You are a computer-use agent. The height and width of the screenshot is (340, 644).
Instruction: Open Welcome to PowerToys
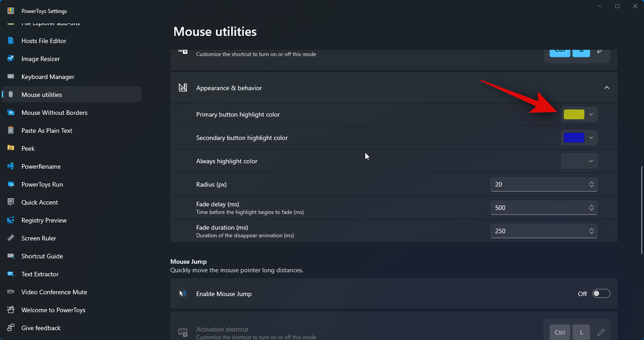tap(53, 310)
